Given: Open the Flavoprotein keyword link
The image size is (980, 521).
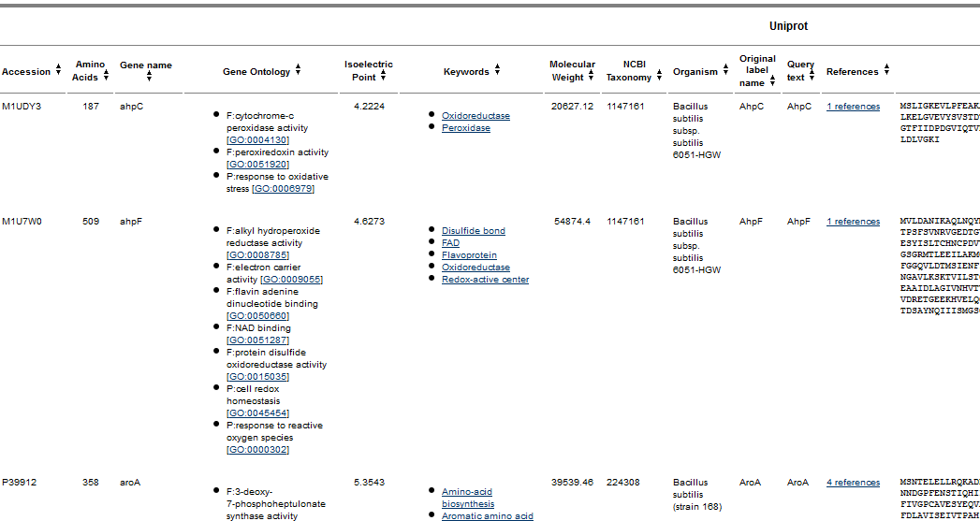Looking at the screenshot, I should pos(469,255).
